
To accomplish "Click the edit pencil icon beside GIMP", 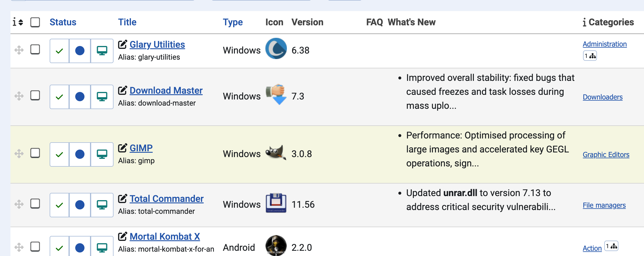I will pos(122,148).
